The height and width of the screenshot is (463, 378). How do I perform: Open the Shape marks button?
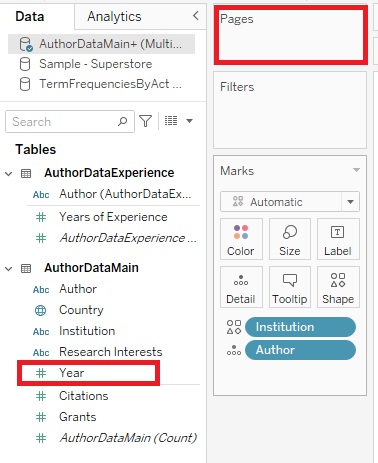338,287
